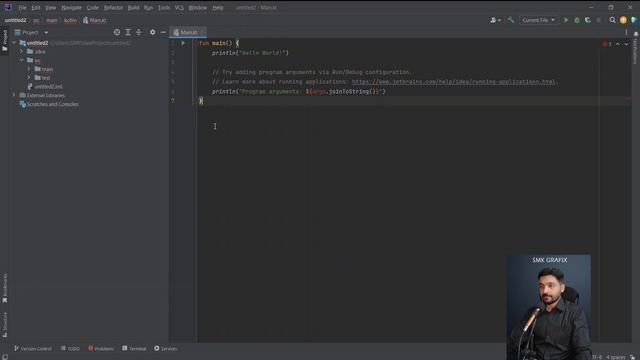Open the JetBrains Toolbox colorful icon

[x=633, y=20]
